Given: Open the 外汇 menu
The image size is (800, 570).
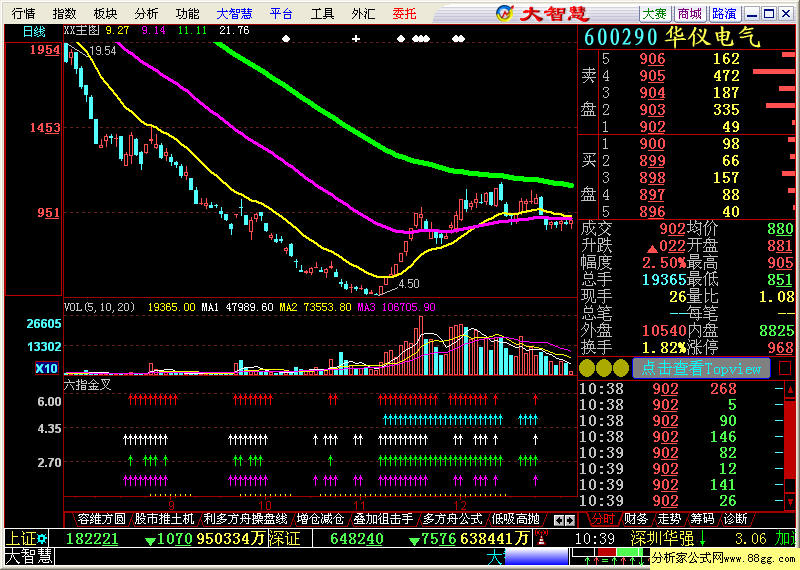Looking at the screenshot, I should 363,14.
